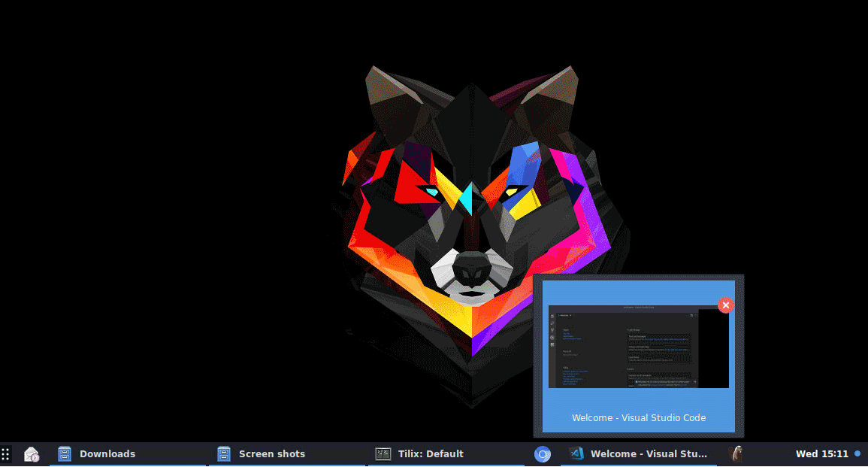Screen dimensions: 868x467
Task: Select the Welcome - Visual Stu... taskbar entry
Action: (x=649, y=454)
